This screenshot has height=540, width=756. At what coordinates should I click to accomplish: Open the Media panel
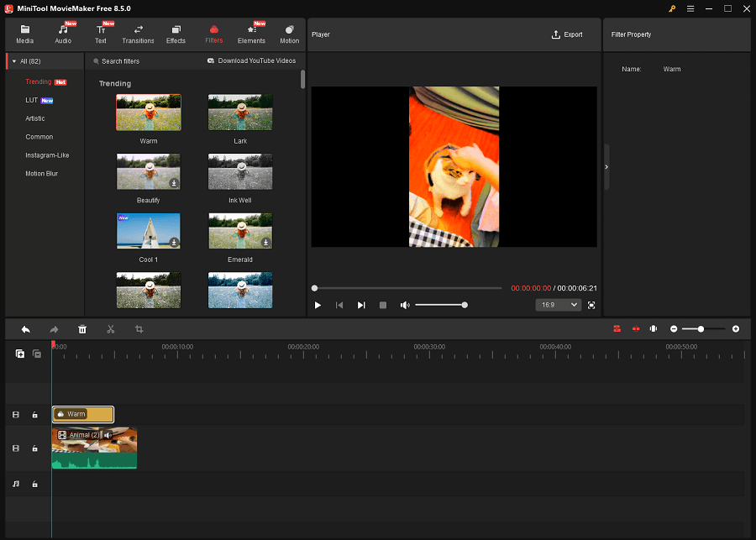point(24,34)
